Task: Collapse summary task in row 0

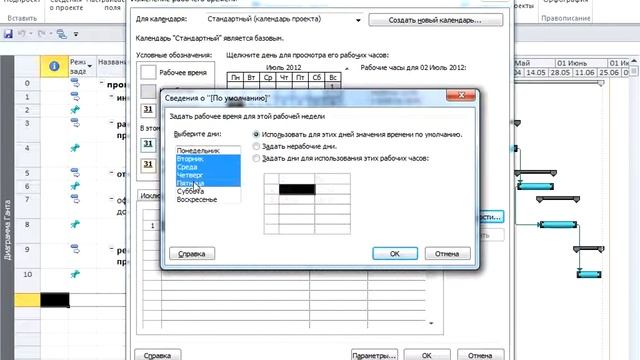Action: click(102, 83)
